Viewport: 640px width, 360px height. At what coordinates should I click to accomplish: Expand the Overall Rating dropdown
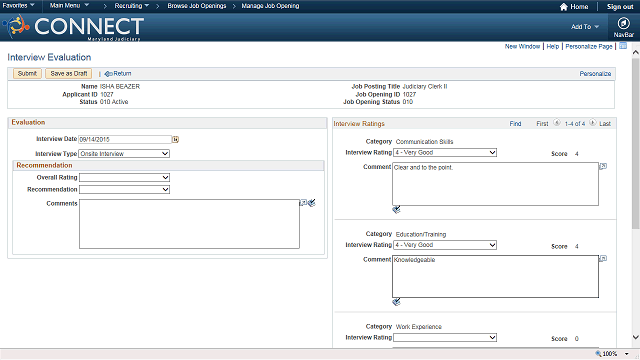124,178
